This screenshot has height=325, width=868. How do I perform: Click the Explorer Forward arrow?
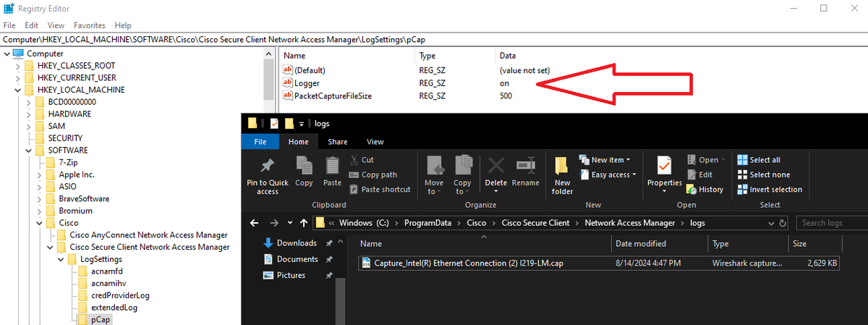(x=274, y=223)
